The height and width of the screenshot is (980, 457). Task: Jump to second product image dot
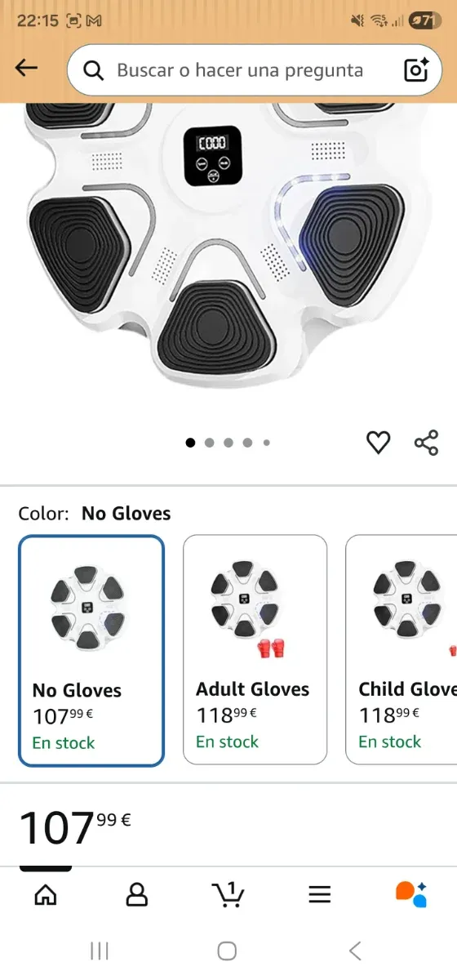[210, 443]
